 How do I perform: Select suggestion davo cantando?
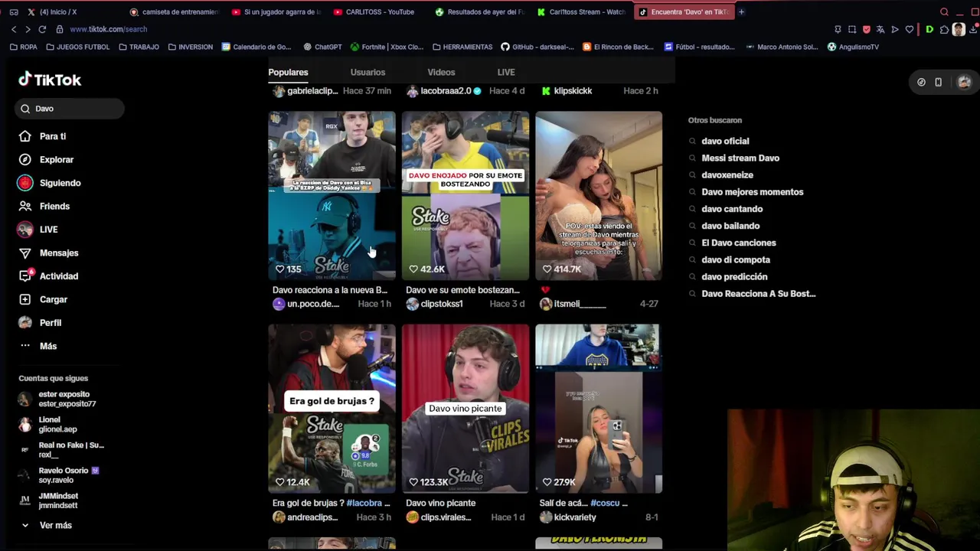tap(732, 209)
